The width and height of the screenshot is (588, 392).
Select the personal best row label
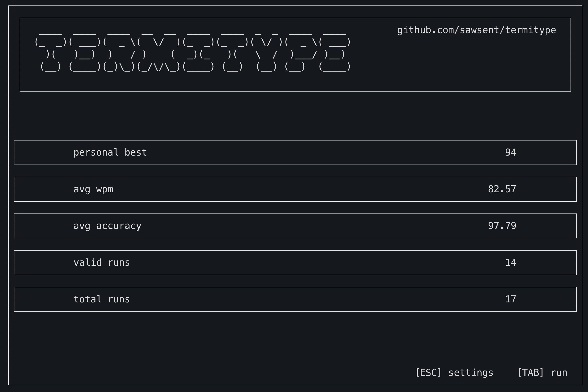click(110, 153)
